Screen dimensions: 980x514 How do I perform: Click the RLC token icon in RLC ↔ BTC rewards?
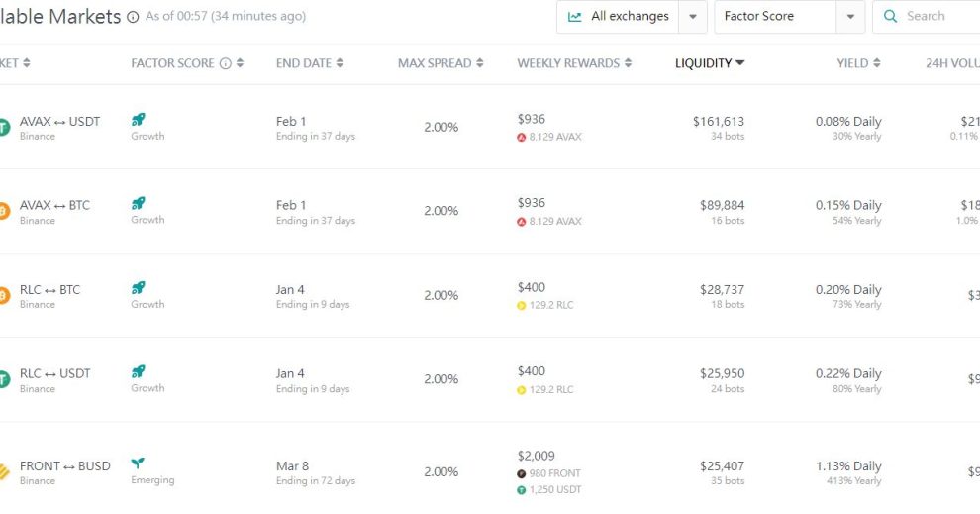pos(522,306)
